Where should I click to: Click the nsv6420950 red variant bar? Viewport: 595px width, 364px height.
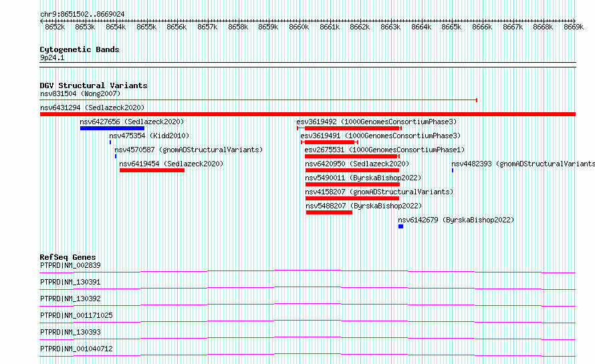click(352, 170)
